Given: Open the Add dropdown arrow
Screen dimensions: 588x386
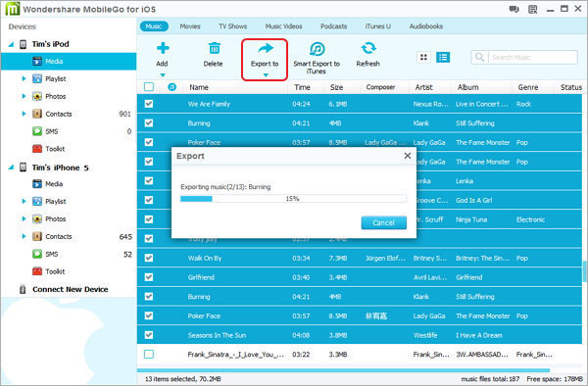Looking at the screenshot, I should pos(163,75).
